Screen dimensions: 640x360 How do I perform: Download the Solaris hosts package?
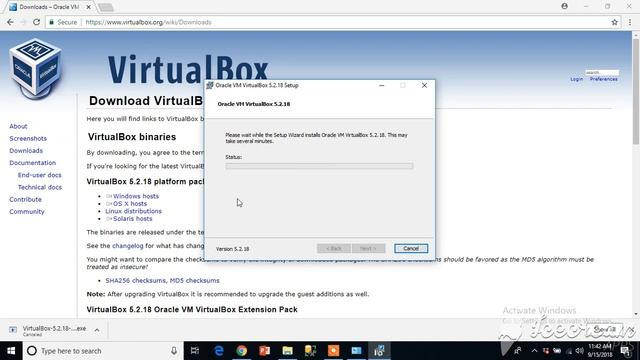133,219
